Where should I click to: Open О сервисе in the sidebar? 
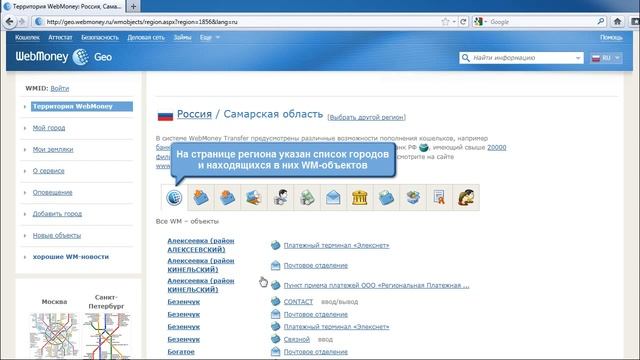(49, 171)
